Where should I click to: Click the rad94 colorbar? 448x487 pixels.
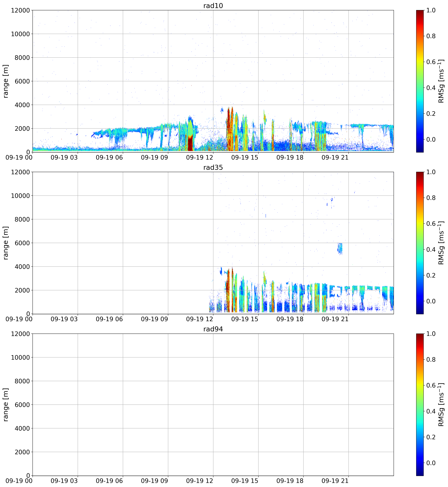coord(420,405)
